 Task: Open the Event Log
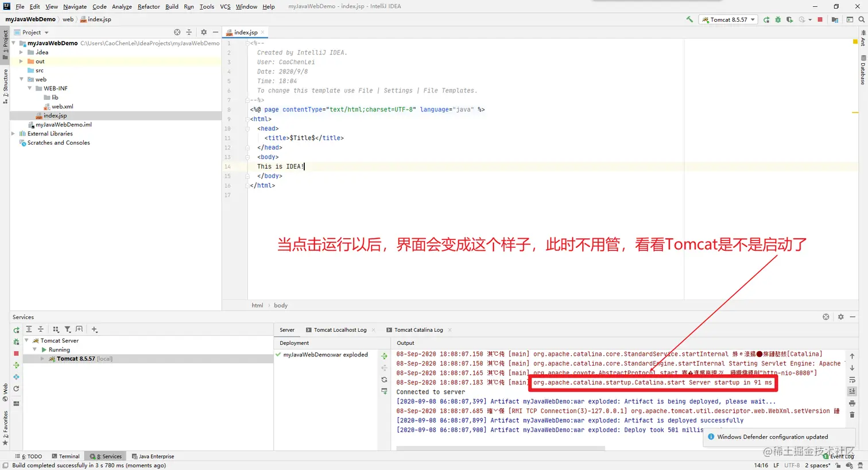coord(839,456)
